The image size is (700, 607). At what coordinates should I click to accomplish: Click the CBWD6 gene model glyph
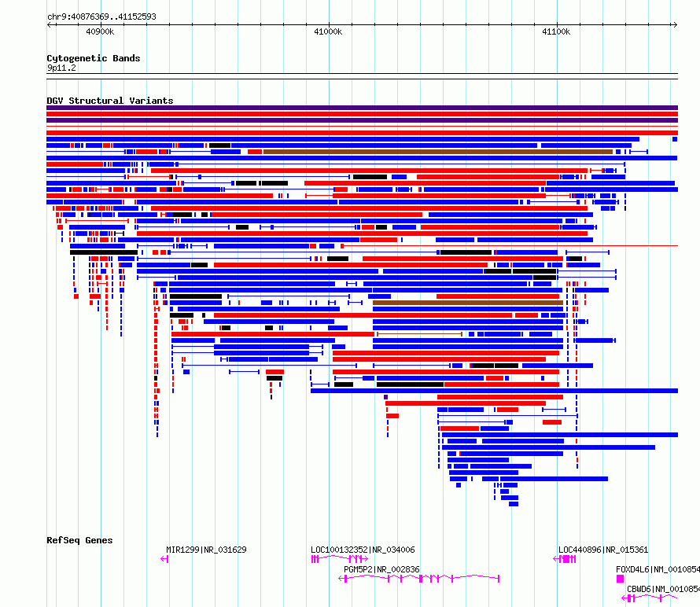pyautogui.click(x=650, y=598)
